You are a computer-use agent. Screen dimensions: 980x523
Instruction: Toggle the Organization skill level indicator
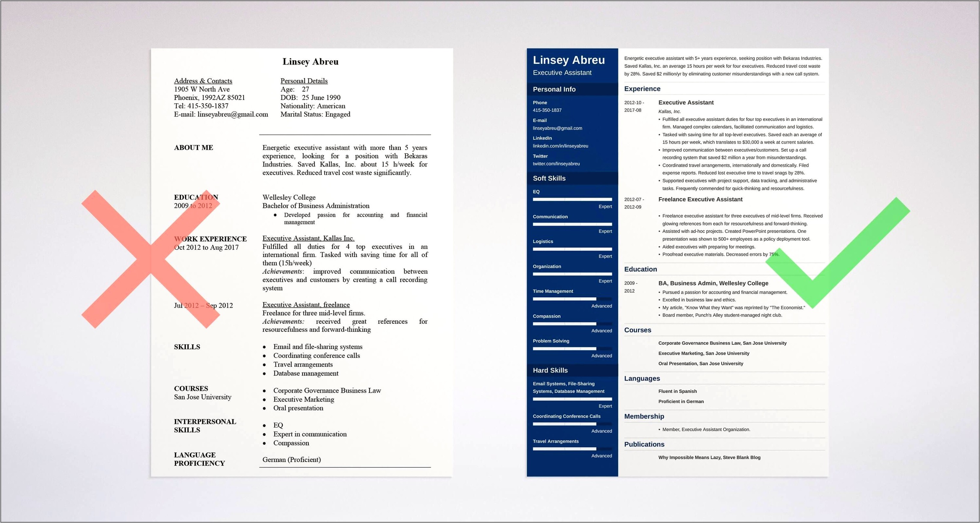pyautogui.click(x=570, y=274)
